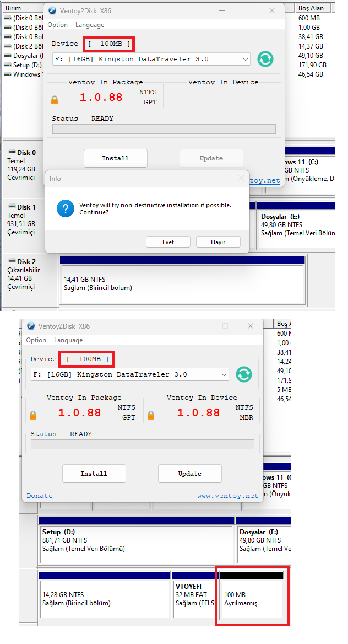The image size is (348, 644).
Task: Click the Disk 2 removable disk icon
Action: (12, 261)
